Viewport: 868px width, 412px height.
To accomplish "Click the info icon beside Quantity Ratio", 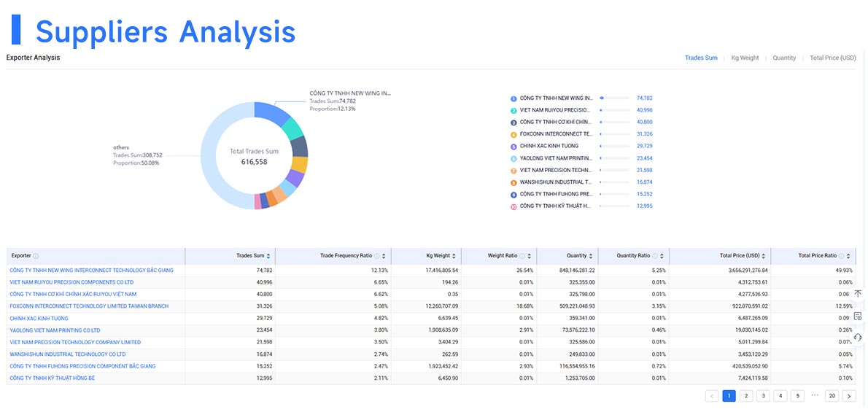I will [655, 256].
